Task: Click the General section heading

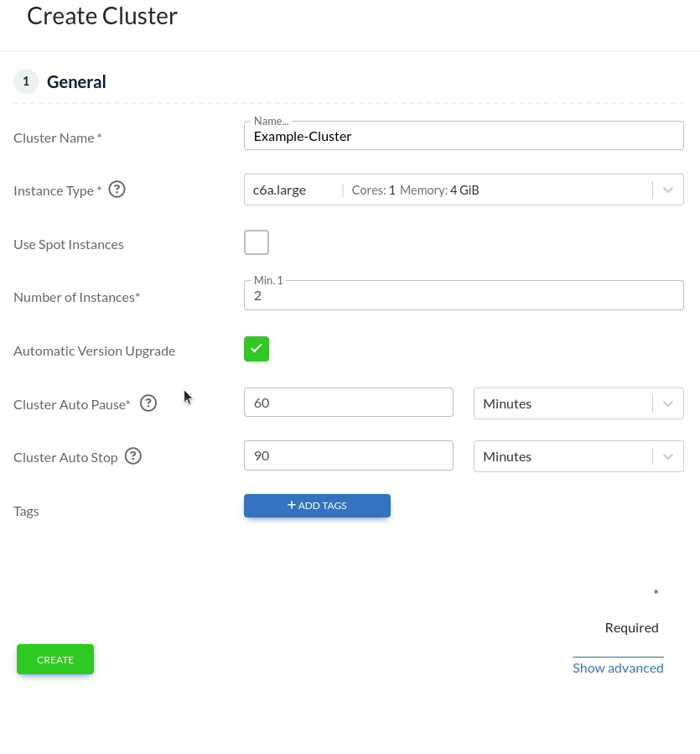Action: (76, 81)
